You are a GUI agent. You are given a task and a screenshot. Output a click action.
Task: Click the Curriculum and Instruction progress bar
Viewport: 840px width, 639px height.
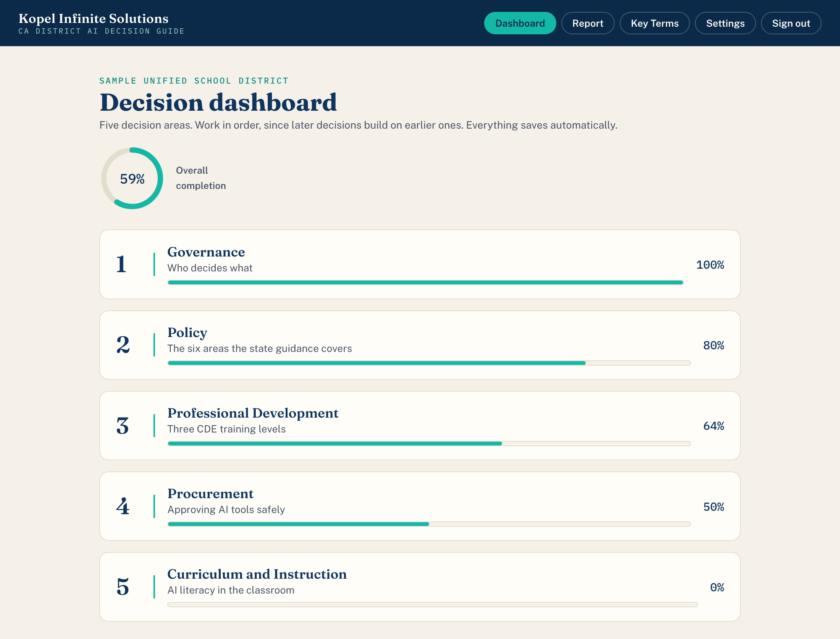pos(433,605)
